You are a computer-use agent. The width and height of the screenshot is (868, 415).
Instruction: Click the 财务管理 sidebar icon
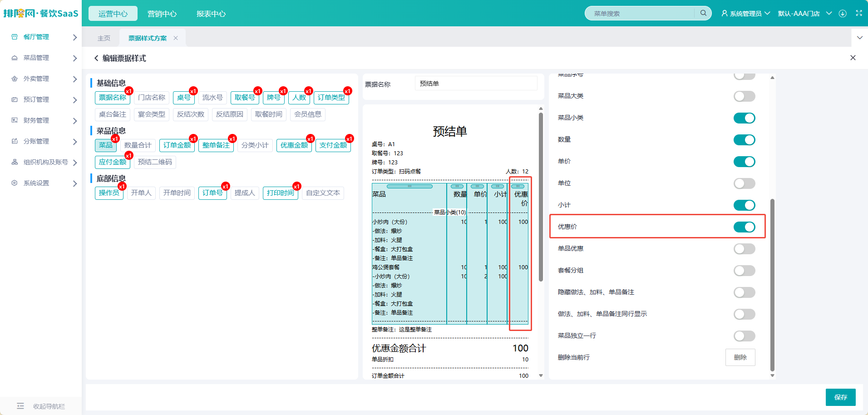click(x=15, y=120)
